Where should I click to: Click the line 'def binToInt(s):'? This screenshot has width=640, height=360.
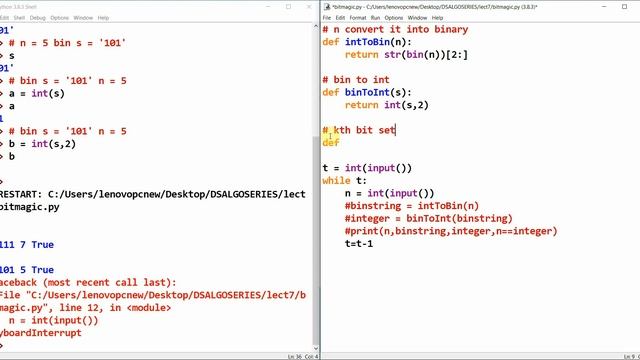367,93
